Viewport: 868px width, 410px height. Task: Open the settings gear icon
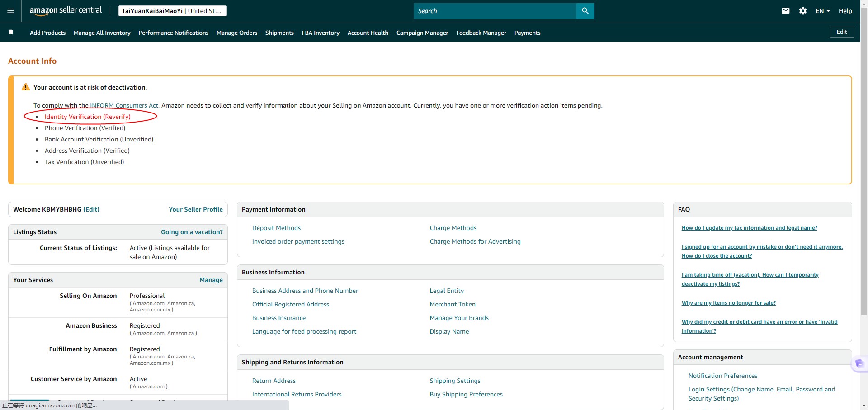pos(803,11)
